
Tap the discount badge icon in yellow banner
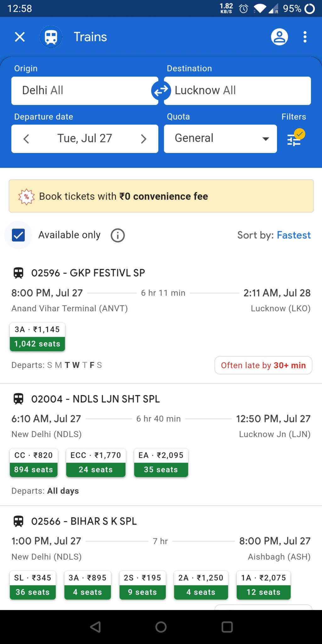(x=26, y=196)
